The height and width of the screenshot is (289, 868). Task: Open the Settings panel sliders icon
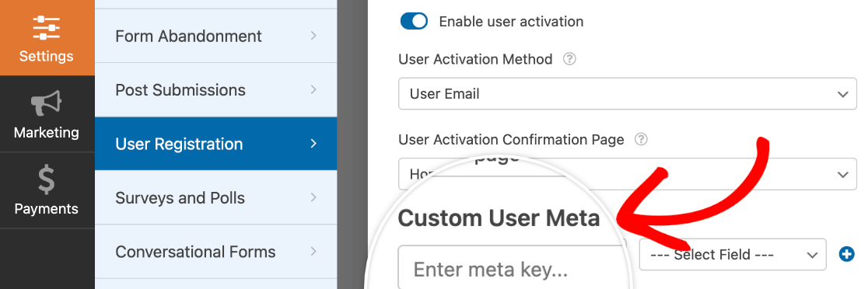coord(47,28)
